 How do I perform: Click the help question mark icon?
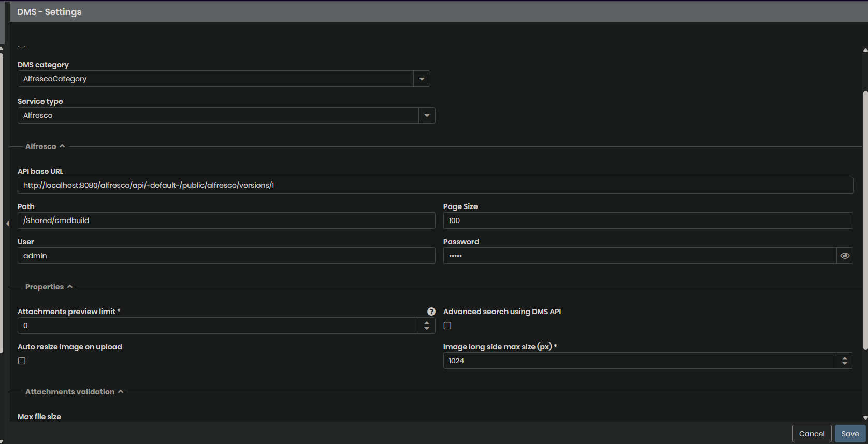click(431, 312)
